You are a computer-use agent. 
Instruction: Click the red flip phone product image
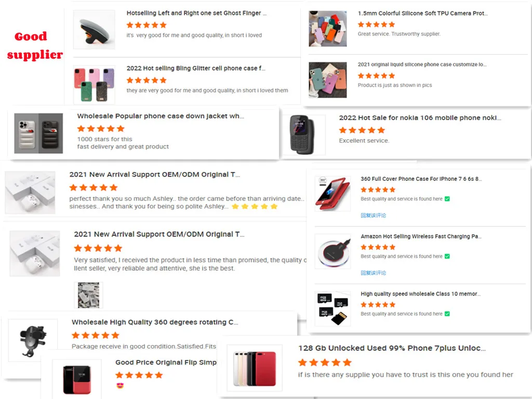tap(77, 379)
